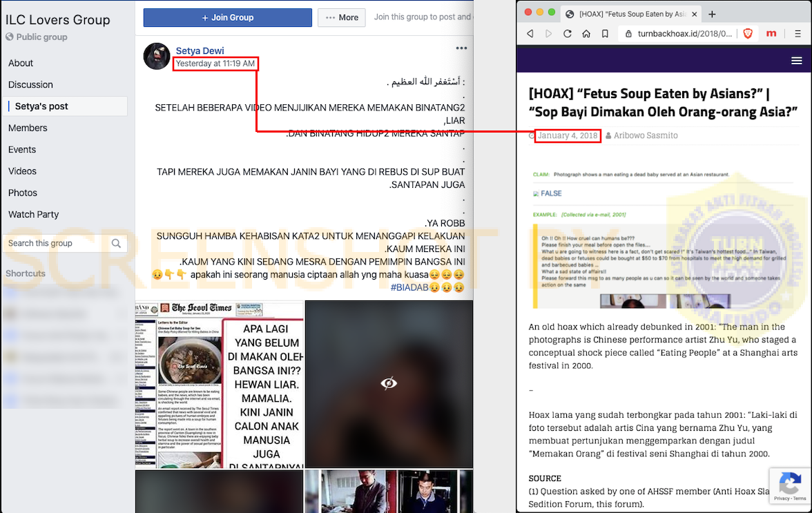Click the #BIADAB hashtag

pyautogui.click(x=409, y=288)
